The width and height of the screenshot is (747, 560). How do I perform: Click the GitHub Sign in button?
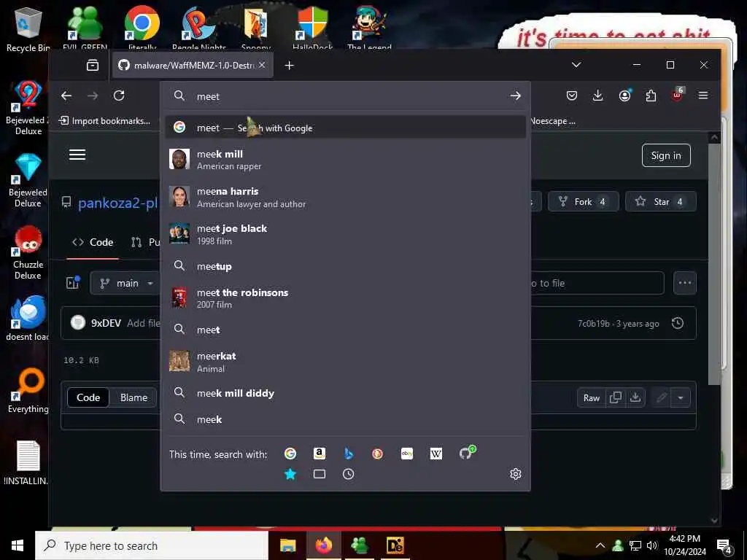tap(666, 155)
